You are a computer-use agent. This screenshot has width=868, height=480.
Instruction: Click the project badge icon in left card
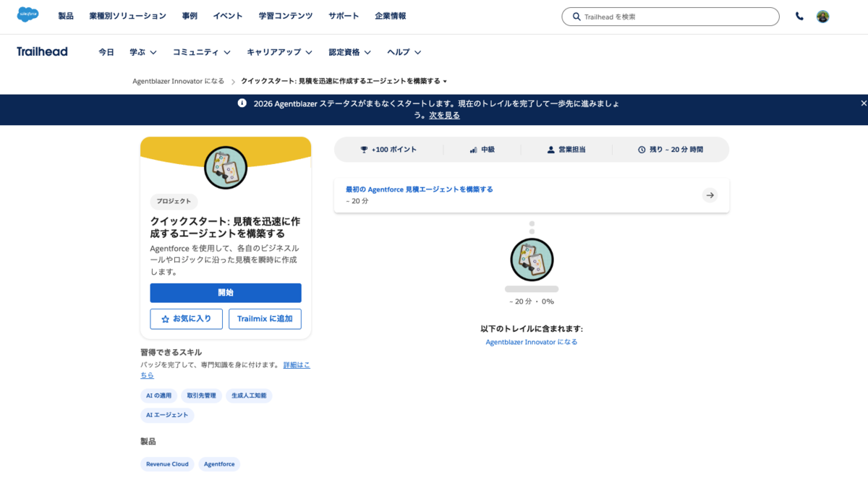point(226,168)
